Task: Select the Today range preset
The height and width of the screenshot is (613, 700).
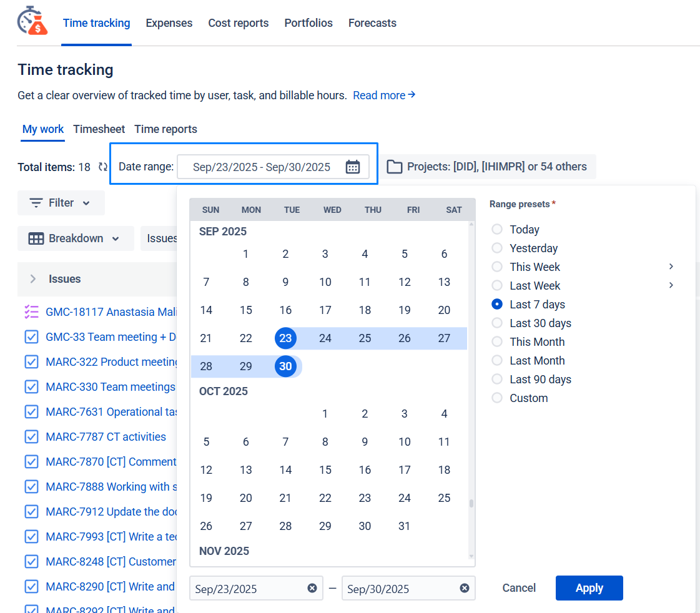Action: tap(497, 230)
